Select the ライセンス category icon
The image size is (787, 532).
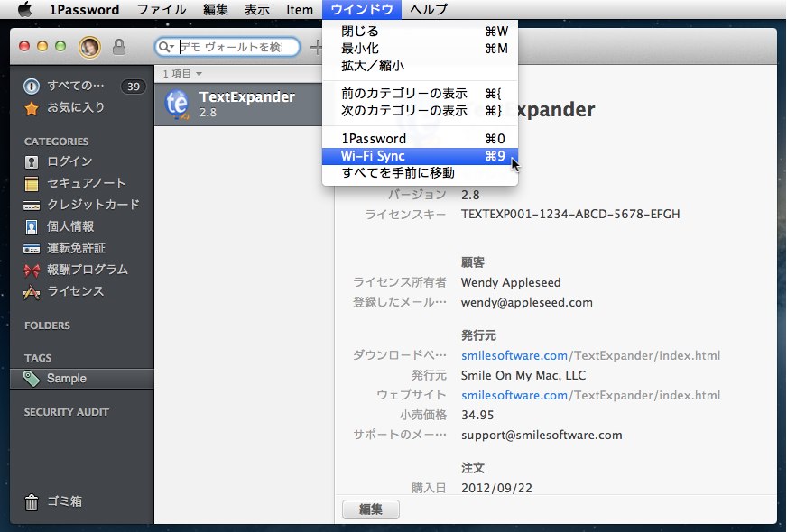click(31, 292)
